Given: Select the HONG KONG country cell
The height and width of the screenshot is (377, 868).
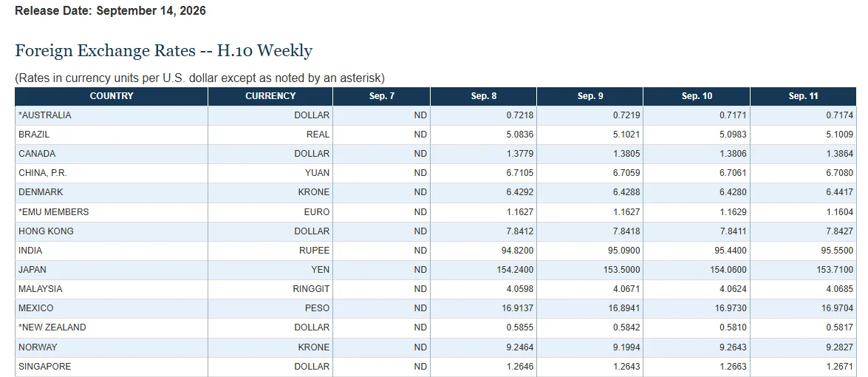Looking at the screenshot, I should (x=112, y=231).
